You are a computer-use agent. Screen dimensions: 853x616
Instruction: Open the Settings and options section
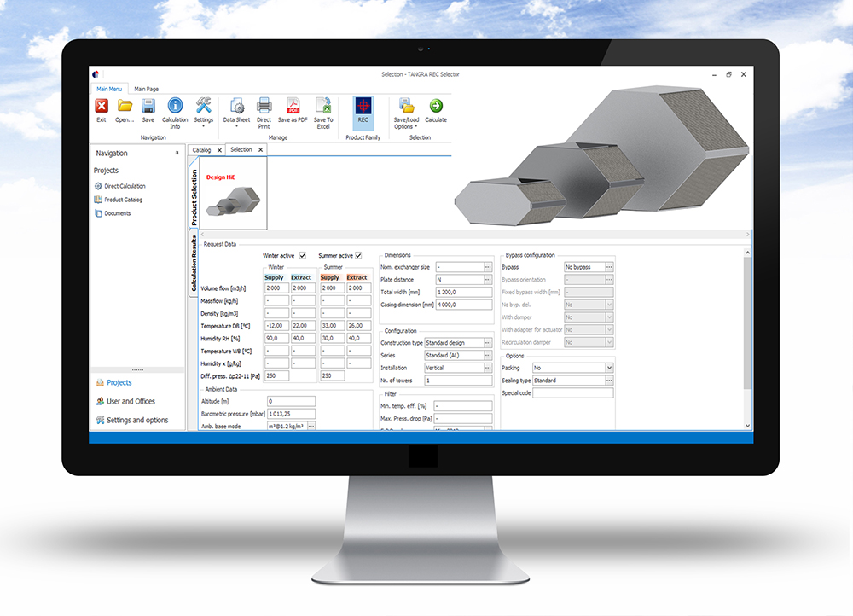point(136,420)
